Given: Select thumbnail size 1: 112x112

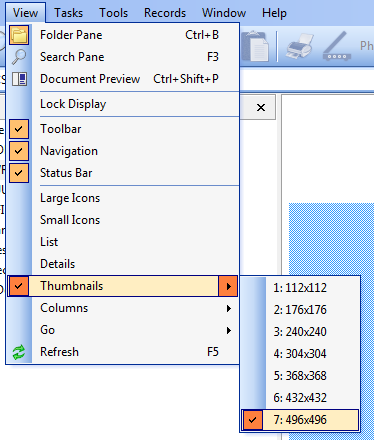Looking at the screenshot, I should point(300,288).
